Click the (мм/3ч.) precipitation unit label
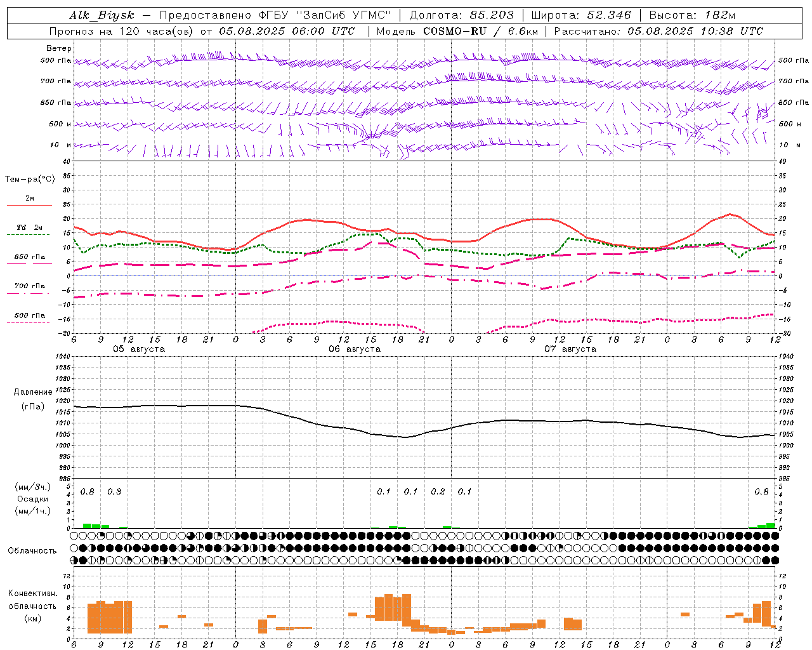Viewport: 812px width, 650px height. (33, 487)
